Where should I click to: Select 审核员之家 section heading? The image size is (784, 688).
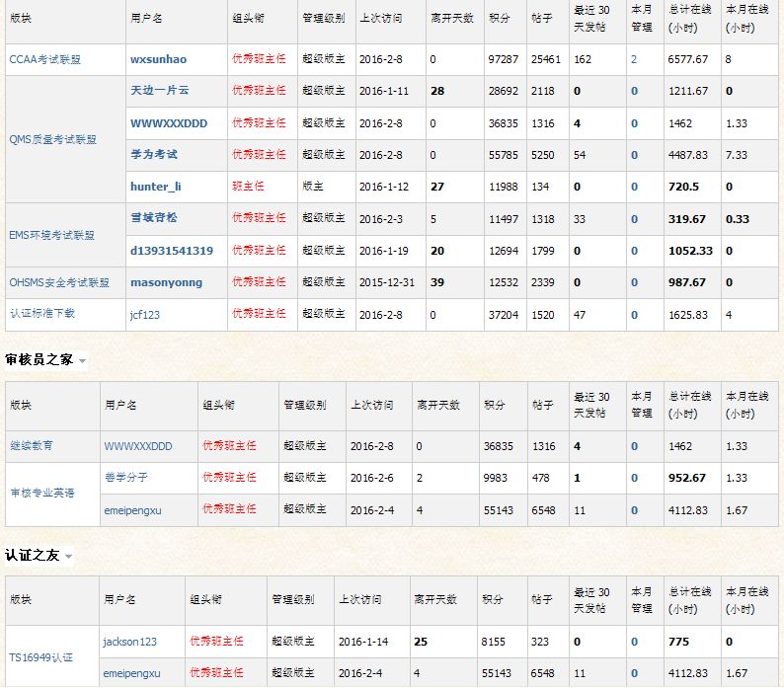click(39, 359)
